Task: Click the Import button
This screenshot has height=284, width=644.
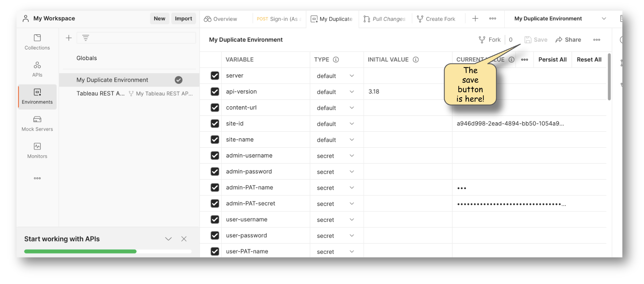Action: [184, 19]
